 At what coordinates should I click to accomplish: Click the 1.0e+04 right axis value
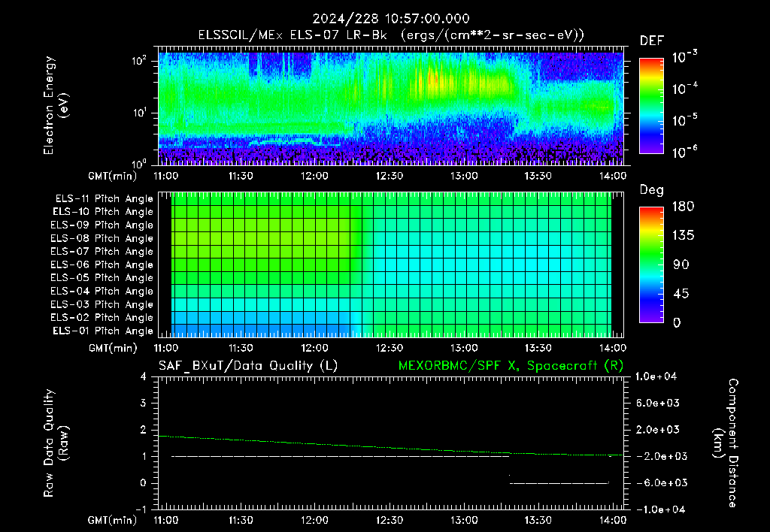point(656,376)
